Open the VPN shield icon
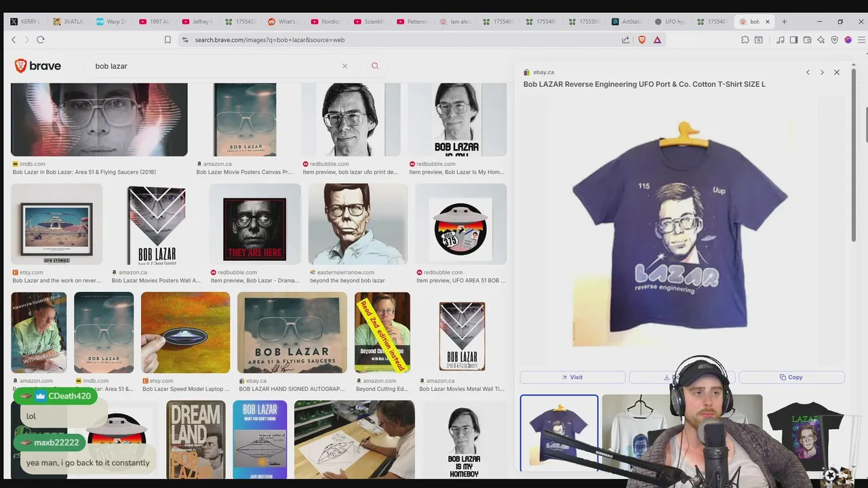868x488 pixels. (835, 40)
